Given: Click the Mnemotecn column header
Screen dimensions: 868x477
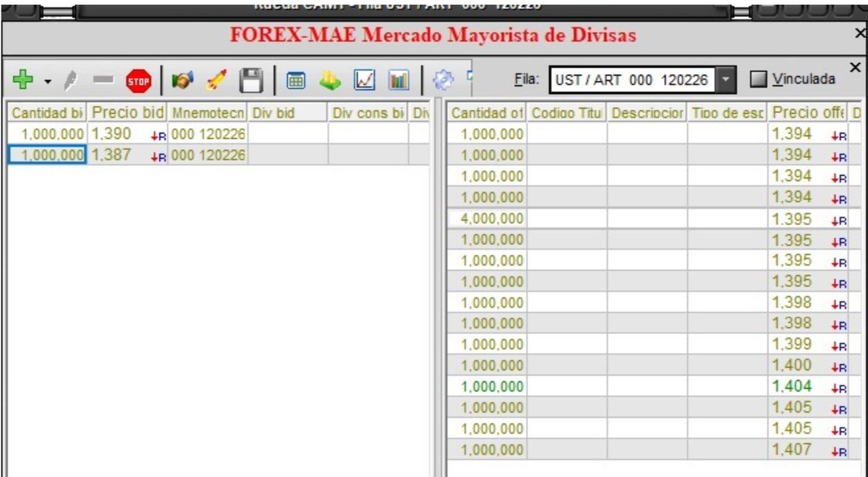Looking at the screenshot, I should click(209, 114).
